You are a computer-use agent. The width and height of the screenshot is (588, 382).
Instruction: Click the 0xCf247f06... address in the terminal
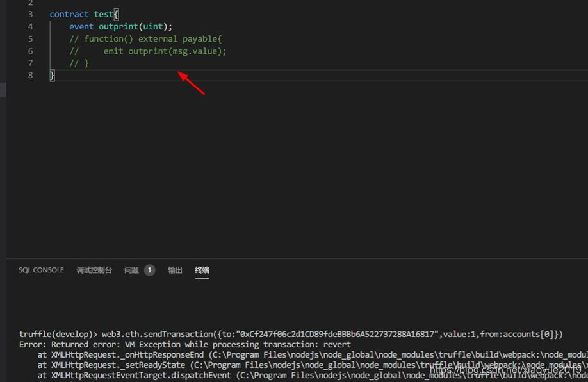coord(337,334)
